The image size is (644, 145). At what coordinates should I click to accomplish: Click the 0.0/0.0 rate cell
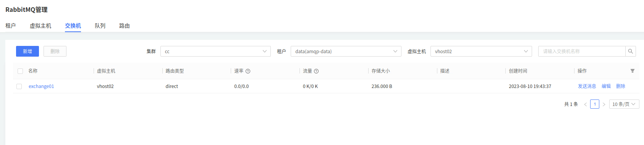coord(241,86)
